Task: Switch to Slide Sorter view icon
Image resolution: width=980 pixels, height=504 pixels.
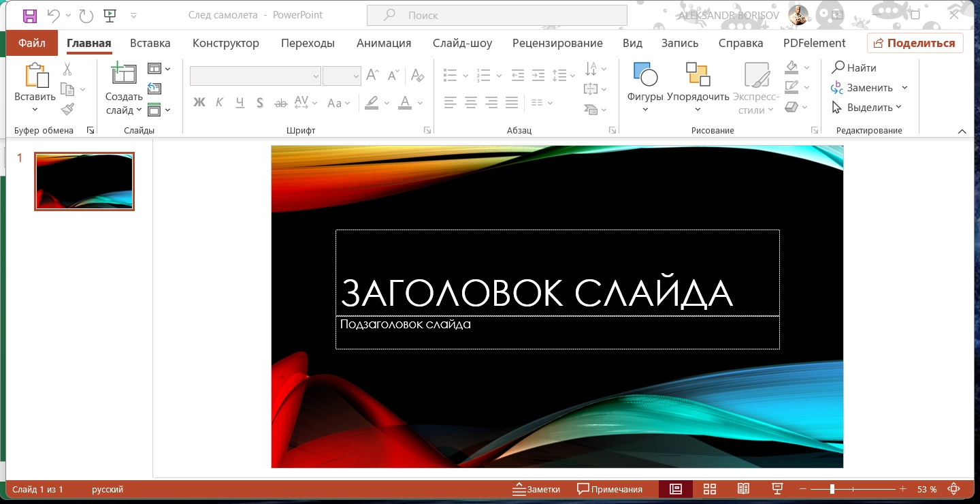Action: tap(710, 489)
